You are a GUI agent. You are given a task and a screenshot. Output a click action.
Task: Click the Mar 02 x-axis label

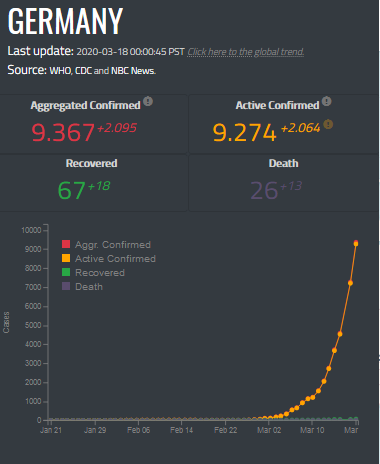(269, 430)
